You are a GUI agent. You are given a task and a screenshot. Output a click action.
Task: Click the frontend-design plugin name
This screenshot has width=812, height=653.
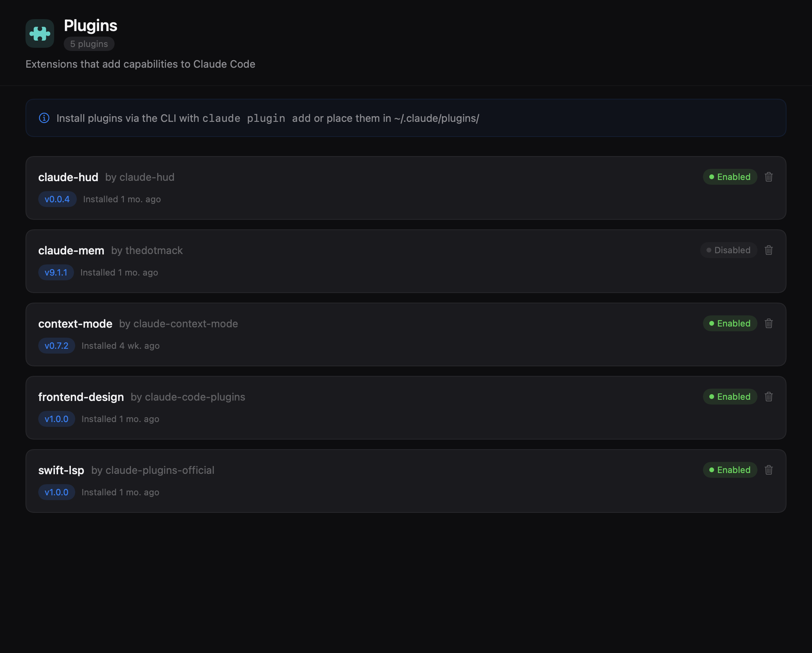click(x=81, y=397)
